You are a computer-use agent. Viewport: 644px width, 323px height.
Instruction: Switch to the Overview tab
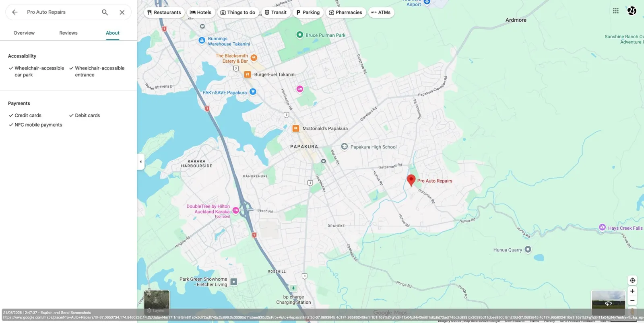coord(24,33)
